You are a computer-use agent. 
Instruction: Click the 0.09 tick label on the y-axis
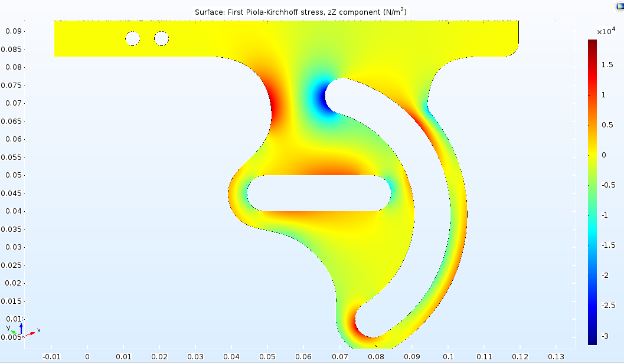(x=13, y=31)
